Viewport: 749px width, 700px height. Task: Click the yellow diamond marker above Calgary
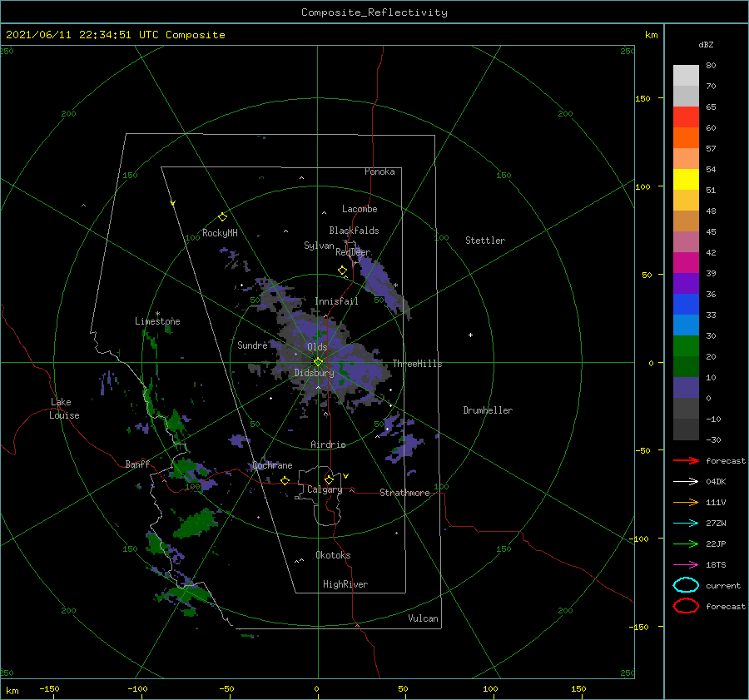pyautogui.click(x=329, y=479)
